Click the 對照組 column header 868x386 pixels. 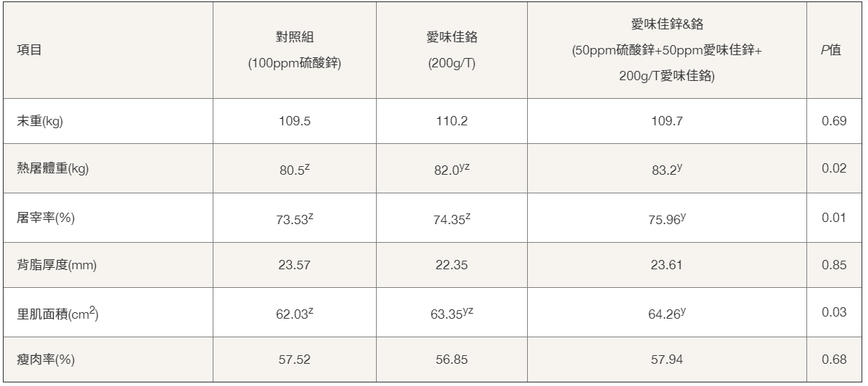tap(294, 50)
